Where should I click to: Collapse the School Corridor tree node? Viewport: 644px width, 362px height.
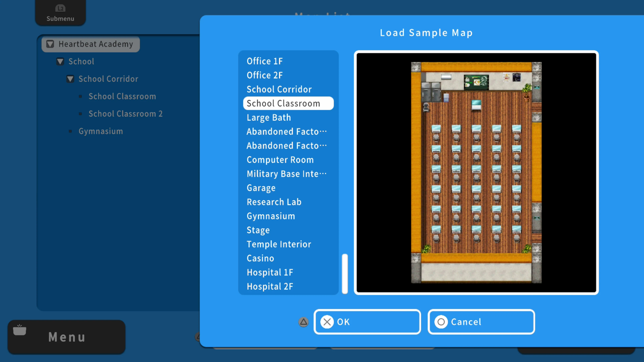pyautogui.click(x=70, y=79)
